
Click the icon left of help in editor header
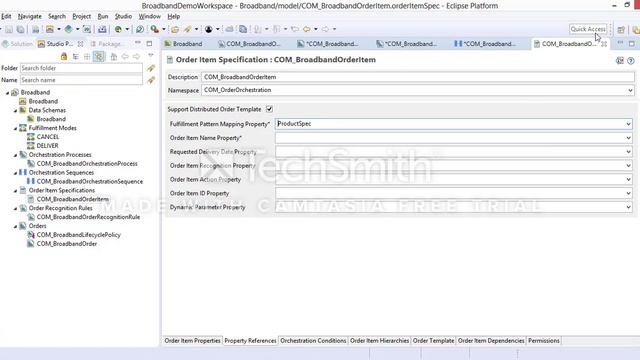click(x=620, y=61)
